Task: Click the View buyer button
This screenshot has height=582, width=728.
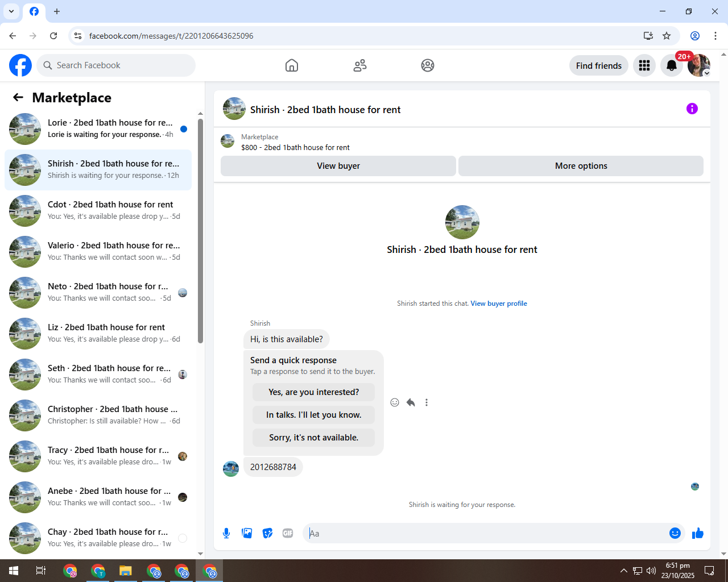Action: click(338, 166)
